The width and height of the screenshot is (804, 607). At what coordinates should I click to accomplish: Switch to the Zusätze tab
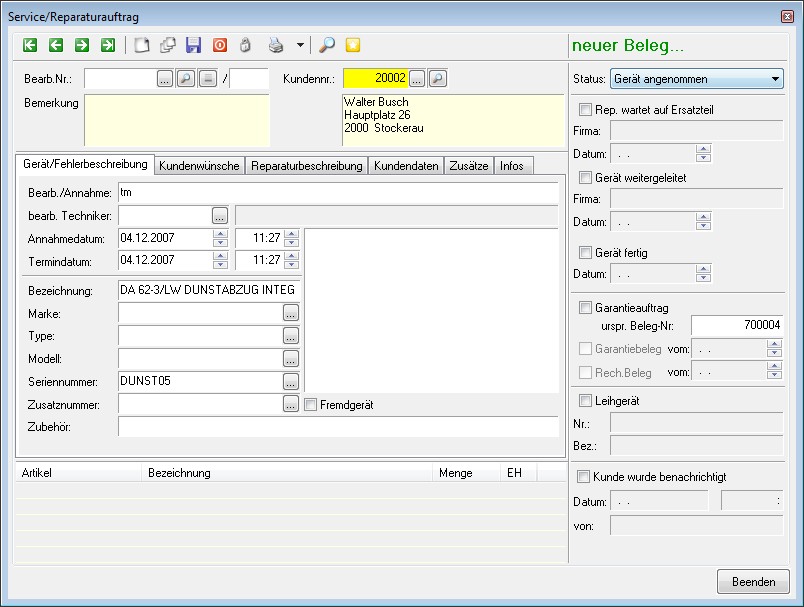tap(469, 166)
